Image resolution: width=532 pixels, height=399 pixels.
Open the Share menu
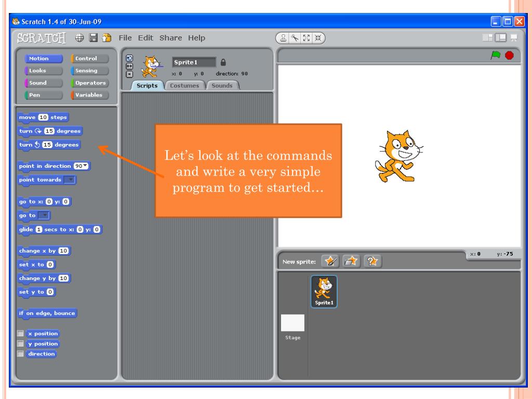pyautogui.click(x=170, y=37)
